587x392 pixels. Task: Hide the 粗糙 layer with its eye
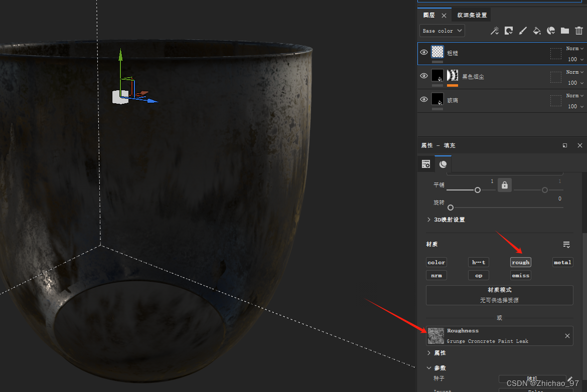[424, 52]
